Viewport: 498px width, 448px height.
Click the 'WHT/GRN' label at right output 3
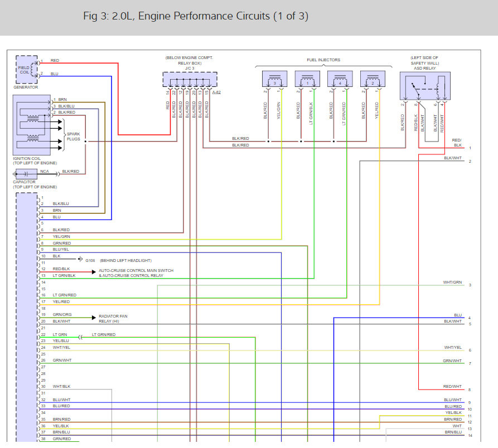click(x=453, y=282)
